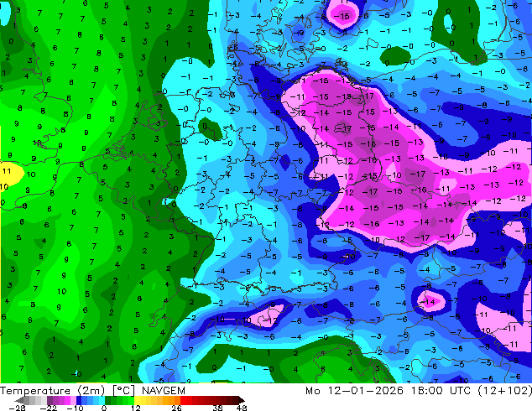The image size is (532, 411).
Task: Click the 18:00 time value
Action: [x=427, y=391]
